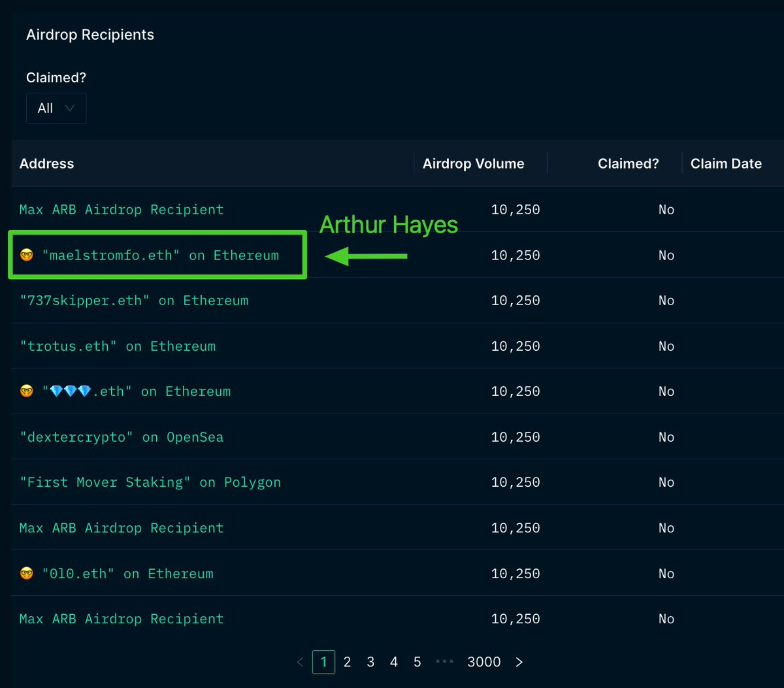The image size is (784, 688).
Task: Click the nerd-face emoji beside maelstromfo.eth
Action: click(25, 255)
